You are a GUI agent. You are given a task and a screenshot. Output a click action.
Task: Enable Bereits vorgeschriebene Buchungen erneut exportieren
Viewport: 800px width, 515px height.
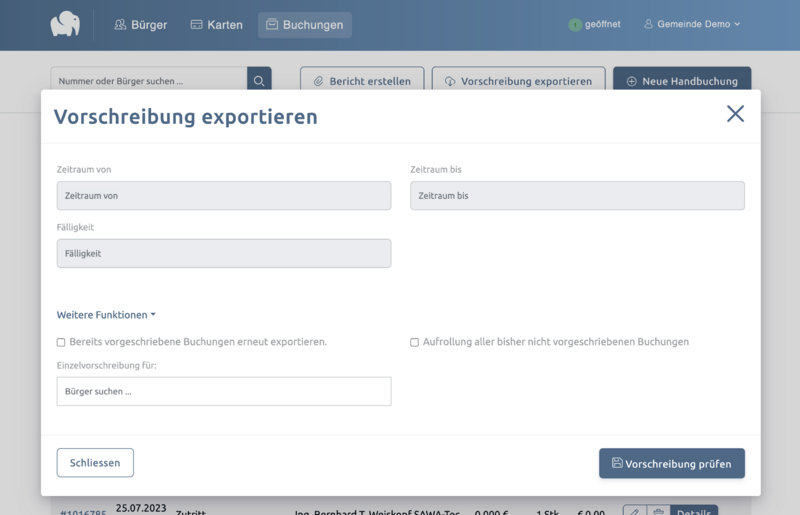61,342
